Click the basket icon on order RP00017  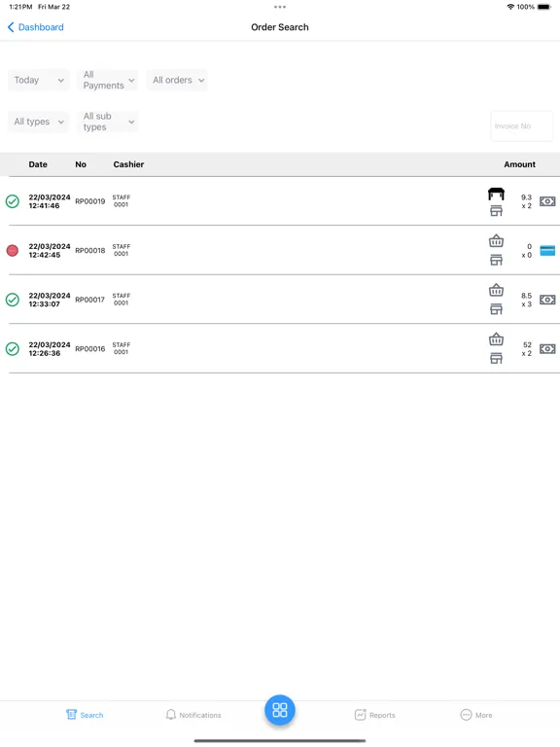(496, 290)
